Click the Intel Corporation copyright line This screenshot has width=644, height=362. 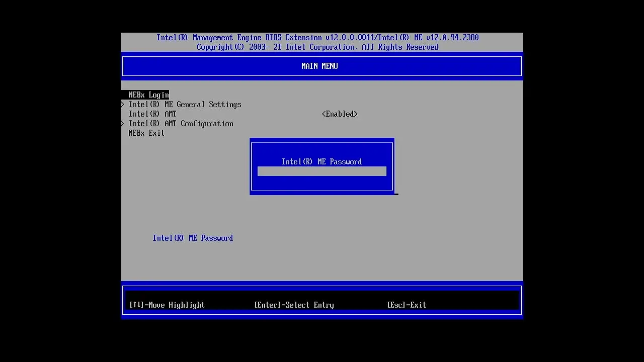317,47
